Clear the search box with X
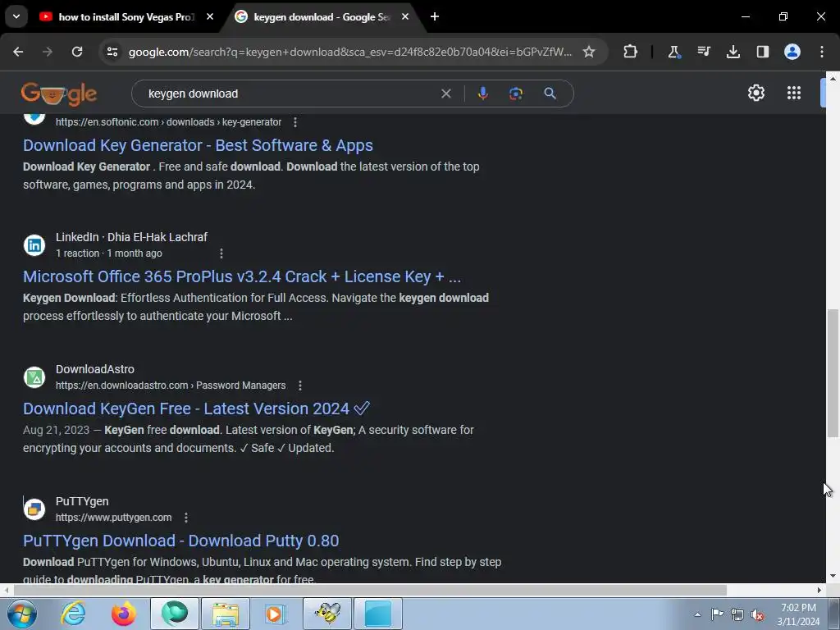Screen dimensions: 840x630 pos(445,94)
